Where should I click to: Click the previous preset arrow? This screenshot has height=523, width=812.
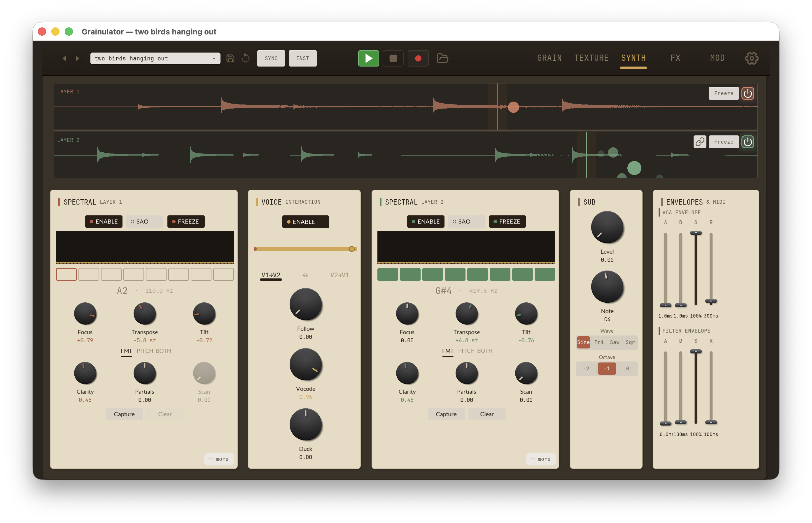click(64, 58)
